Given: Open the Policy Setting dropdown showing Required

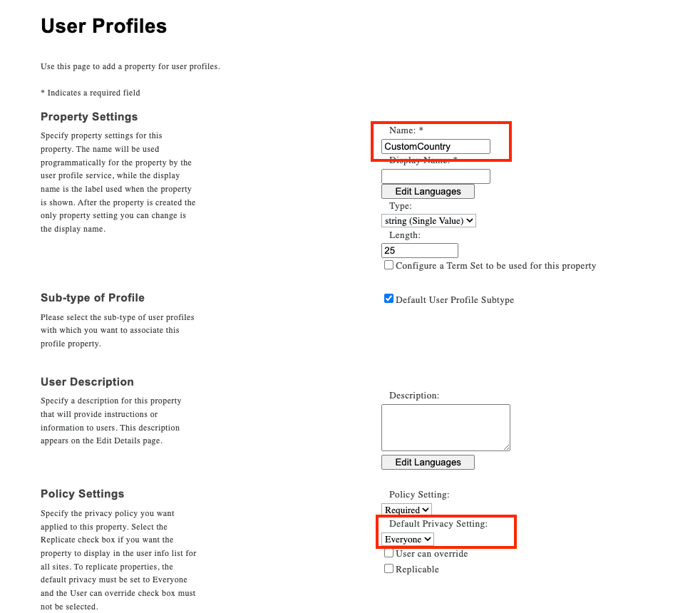Looking at the screenshot, I should pyautogui.click(x=406, y=510).
